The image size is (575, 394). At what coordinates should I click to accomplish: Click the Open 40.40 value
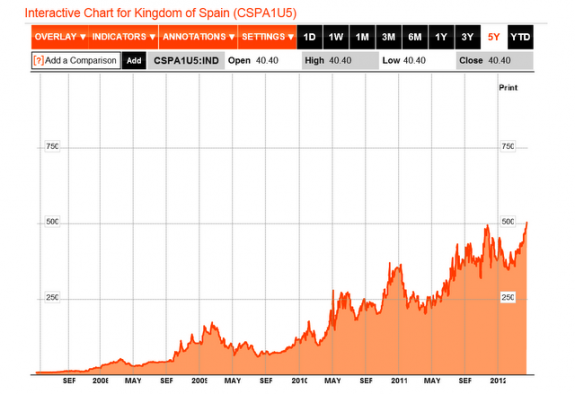click(x=253, y=61)
